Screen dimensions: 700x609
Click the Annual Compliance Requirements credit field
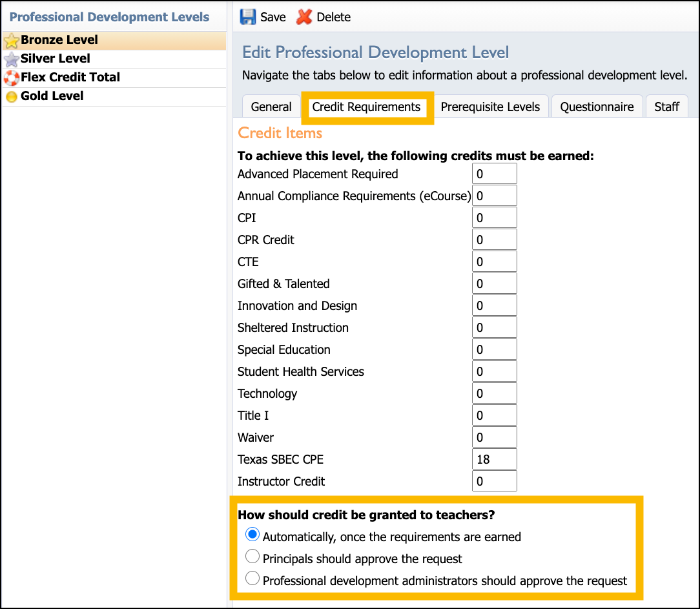tap(494, 196)
